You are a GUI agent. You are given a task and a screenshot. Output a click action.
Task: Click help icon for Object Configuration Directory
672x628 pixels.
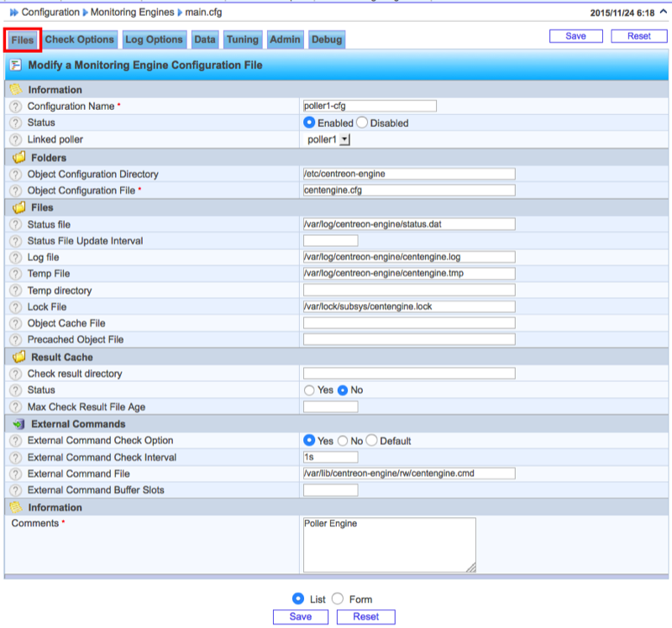(x=15, y=175)
